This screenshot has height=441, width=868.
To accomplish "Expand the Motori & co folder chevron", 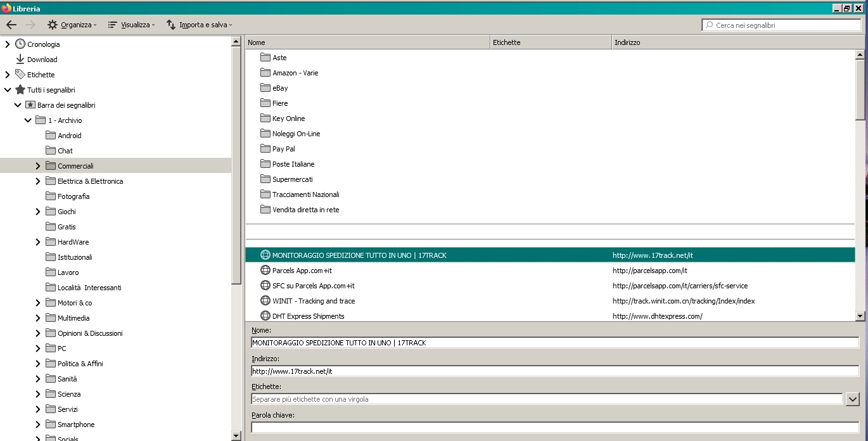I will click(38, 303).
